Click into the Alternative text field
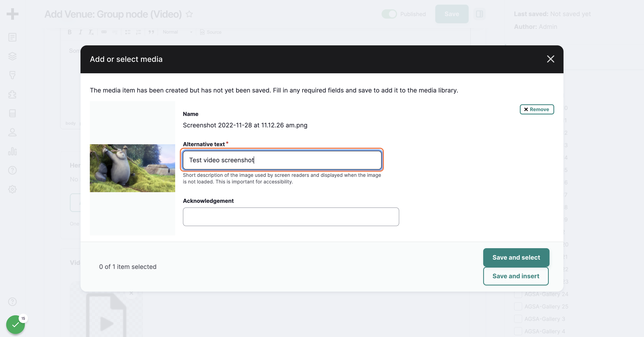644x337 pixels. point(282,160)
